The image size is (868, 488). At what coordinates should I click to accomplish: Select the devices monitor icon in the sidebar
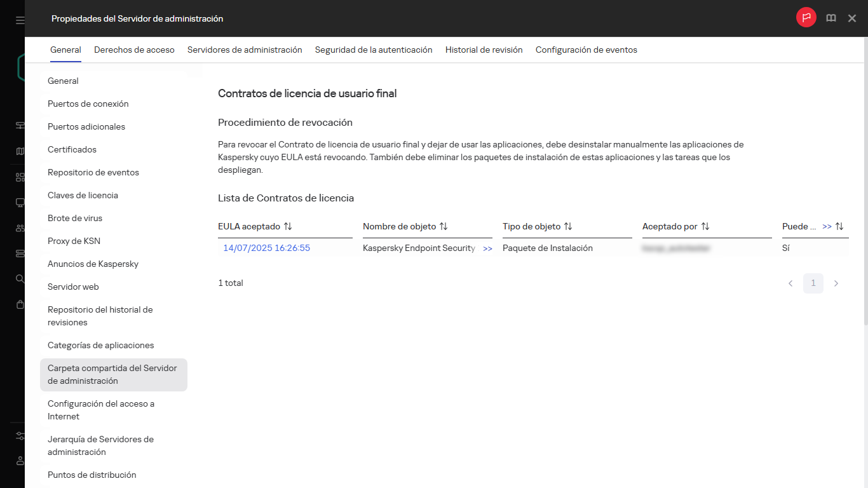(x=19, y=202)
